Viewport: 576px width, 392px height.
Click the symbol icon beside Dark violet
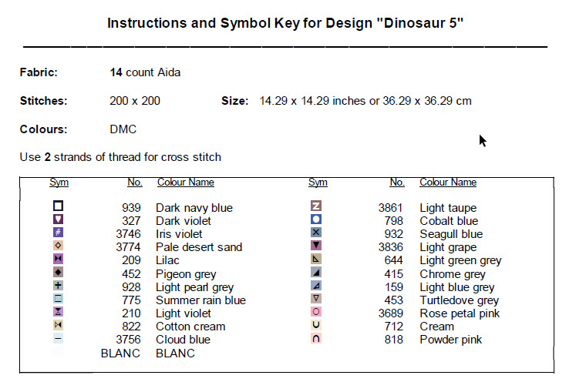coord(59,219)
